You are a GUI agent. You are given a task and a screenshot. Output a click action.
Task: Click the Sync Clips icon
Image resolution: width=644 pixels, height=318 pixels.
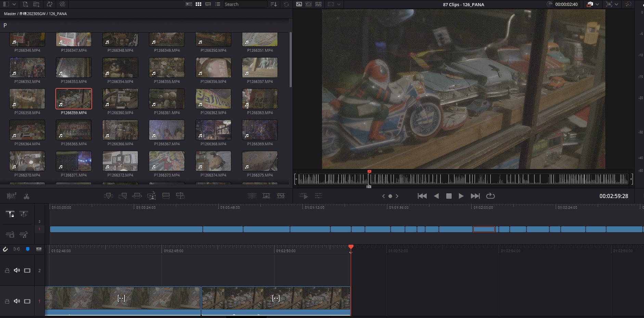coord(50,4)
